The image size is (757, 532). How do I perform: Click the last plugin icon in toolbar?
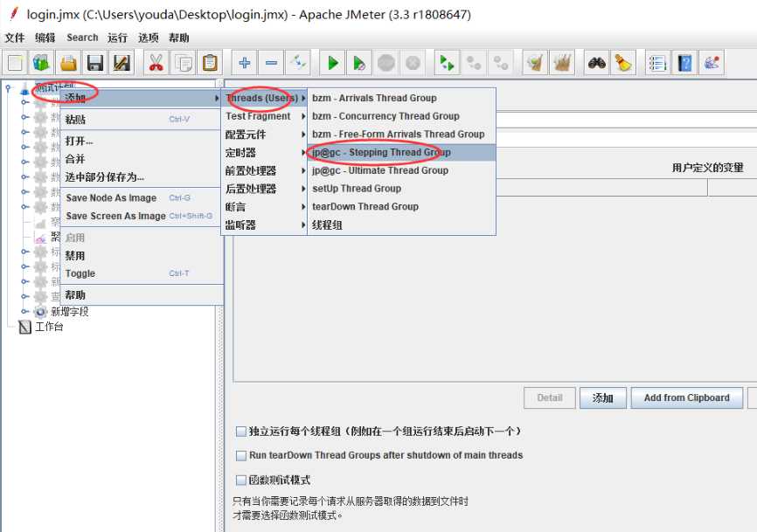pos(712,63)
